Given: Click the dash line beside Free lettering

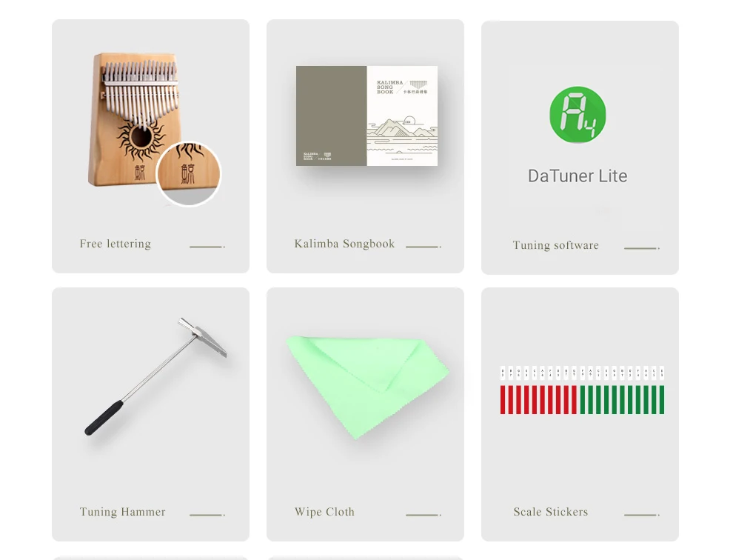Looking at the screenshot, I should coord(207,247).
